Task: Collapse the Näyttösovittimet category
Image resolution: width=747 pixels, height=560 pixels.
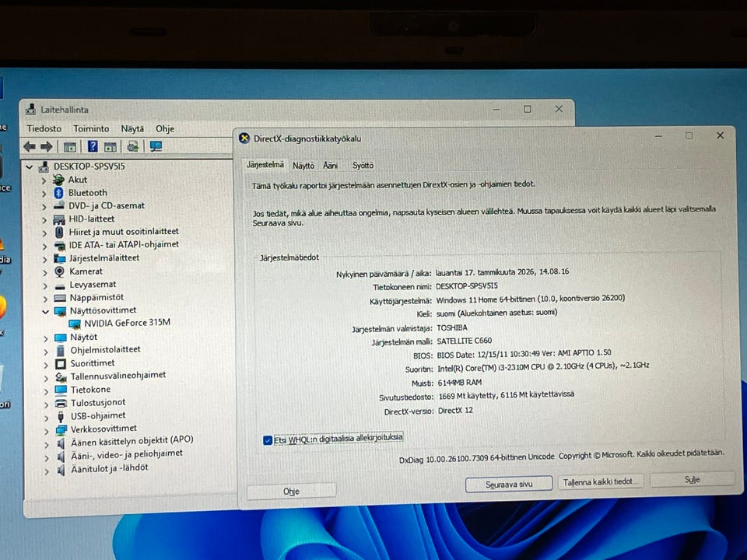Action: tap(45, 311)
